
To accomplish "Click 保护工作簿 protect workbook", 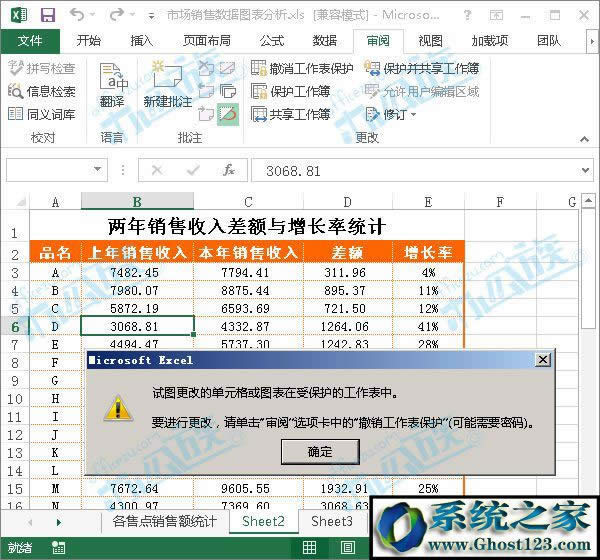I will pyautogui.click(x=291, y=91).
